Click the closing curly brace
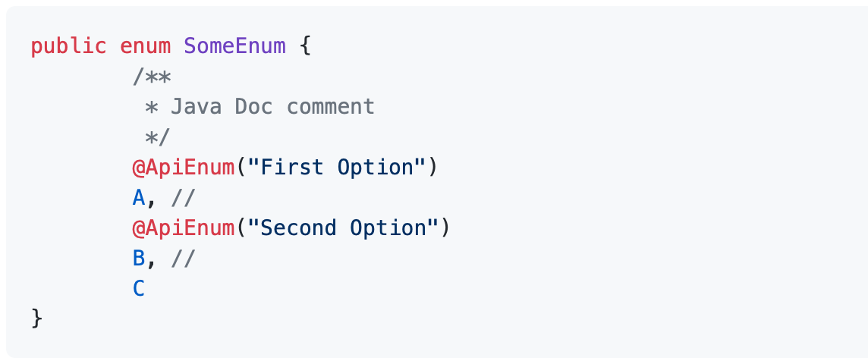Viewport: 868px width, 361px height. click(x=37, y=319)
